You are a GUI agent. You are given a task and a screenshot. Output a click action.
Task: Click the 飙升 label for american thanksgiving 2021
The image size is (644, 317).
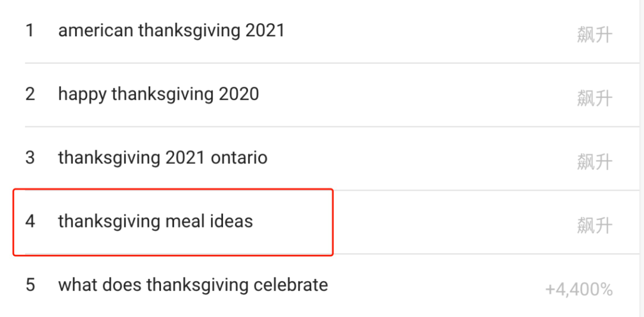click(x=595, y=35)
